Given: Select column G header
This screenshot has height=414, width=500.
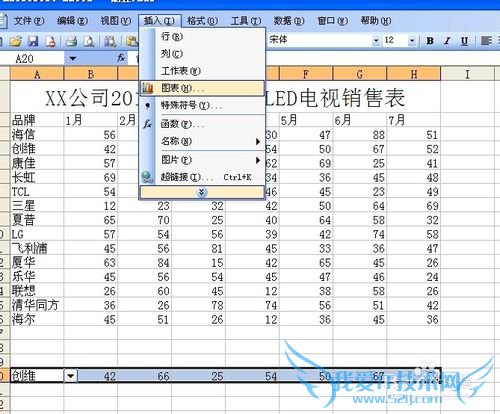Looking at the screenshot, I should tap(359, 74).
